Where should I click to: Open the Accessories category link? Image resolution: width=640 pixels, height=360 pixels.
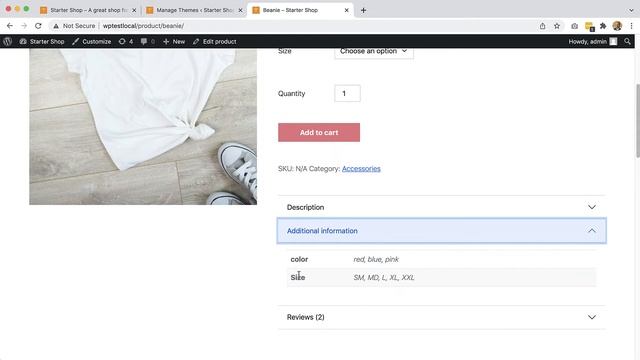(361, 169)
